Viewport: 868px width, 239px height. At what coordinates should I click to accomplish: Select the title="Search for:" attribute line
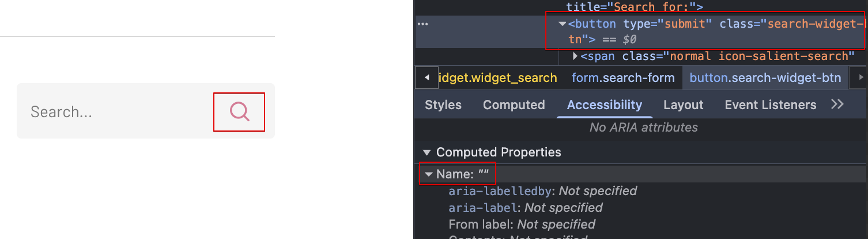635,7
